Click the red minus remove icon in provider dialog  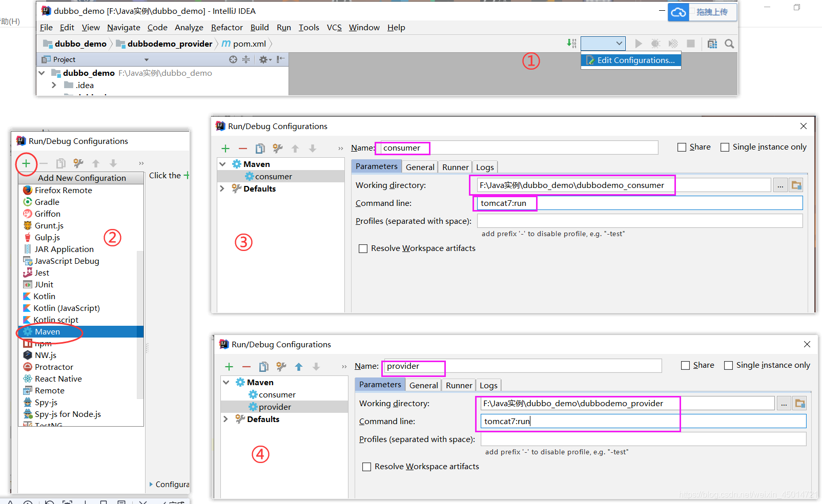pyautogui.click(x=246, y=367)
